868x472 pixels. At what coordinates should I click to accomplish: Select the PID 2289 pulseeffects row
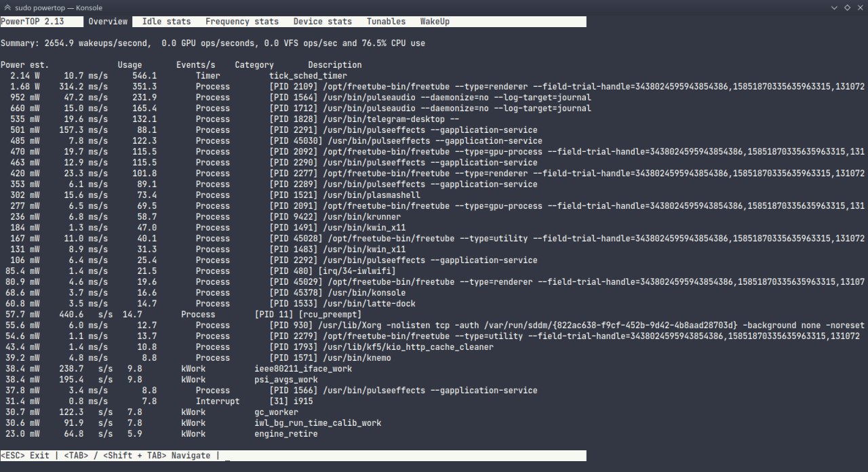click(274, 184)
